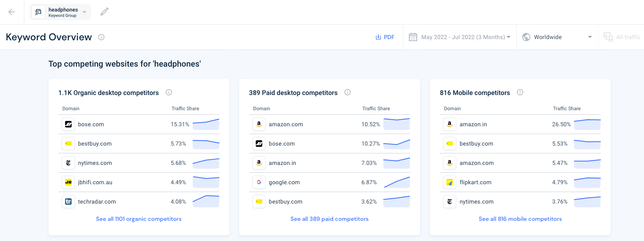The height and width of the screenshot is (241, 644).
Task: Open the PDF export icon
Action: click(x=378, y=37)
